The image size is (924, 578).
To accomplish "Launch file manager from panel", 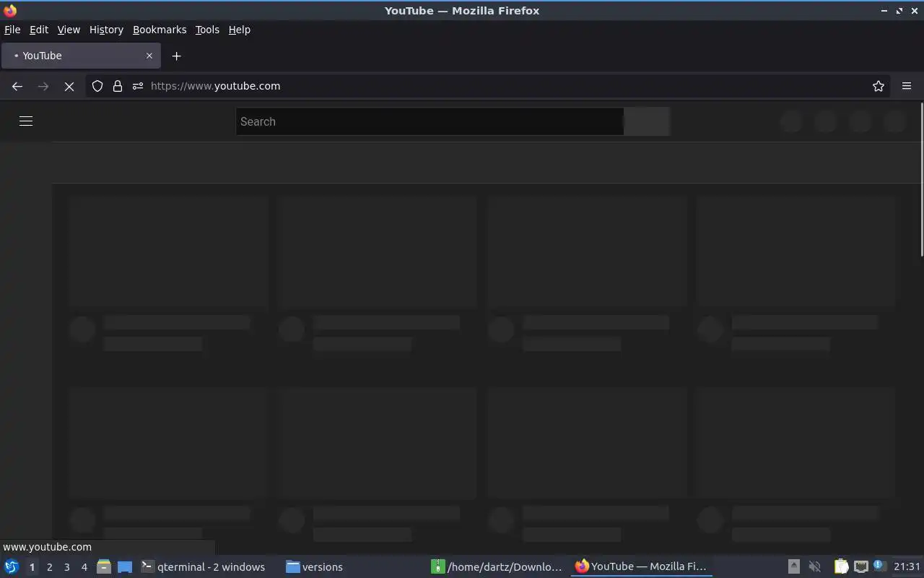I will click(104, 567).
